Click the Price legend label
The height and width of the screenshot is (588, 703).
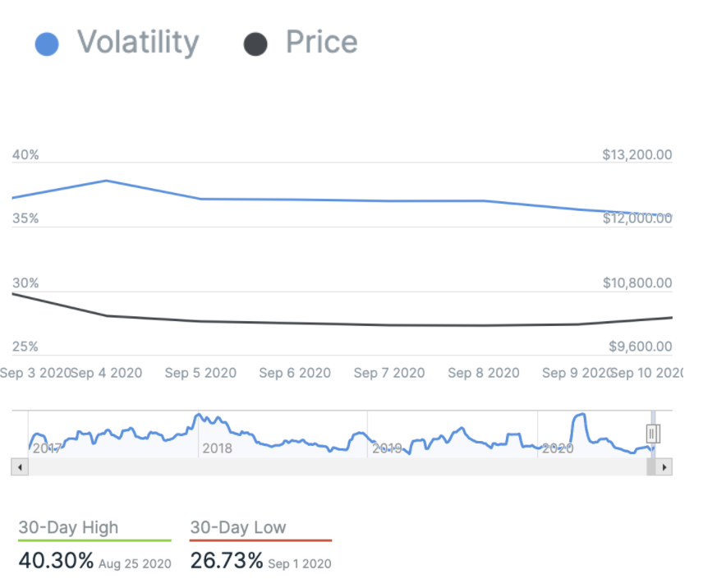pyautogui.click(x=321, y=43)
